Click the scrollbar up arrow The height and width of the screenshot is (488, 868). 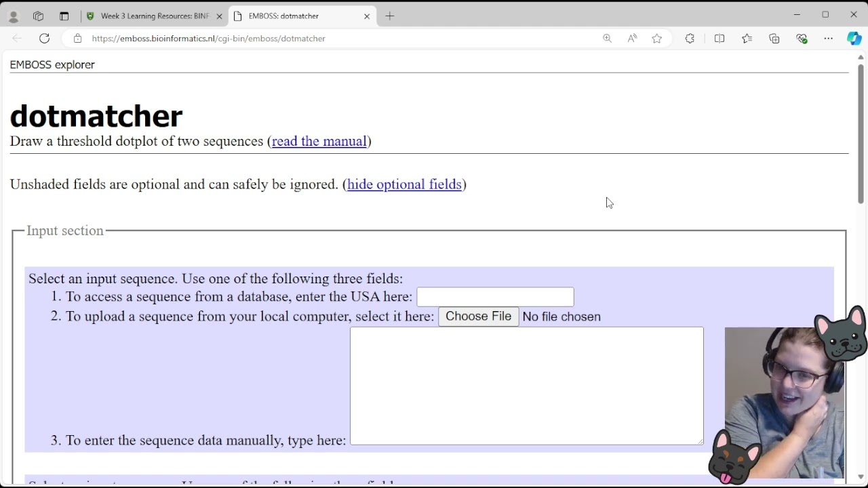click(x=861, y=58)
